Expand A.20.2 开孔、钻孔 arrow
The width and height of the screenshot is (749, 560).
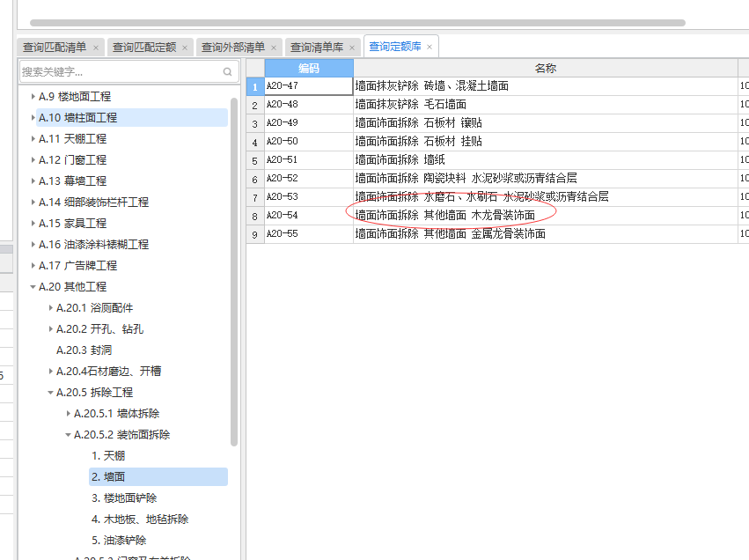(x=51, y=328)
